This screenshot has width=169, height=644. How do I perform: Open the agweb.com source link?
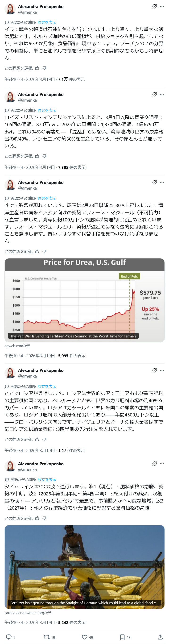[17, 346]
